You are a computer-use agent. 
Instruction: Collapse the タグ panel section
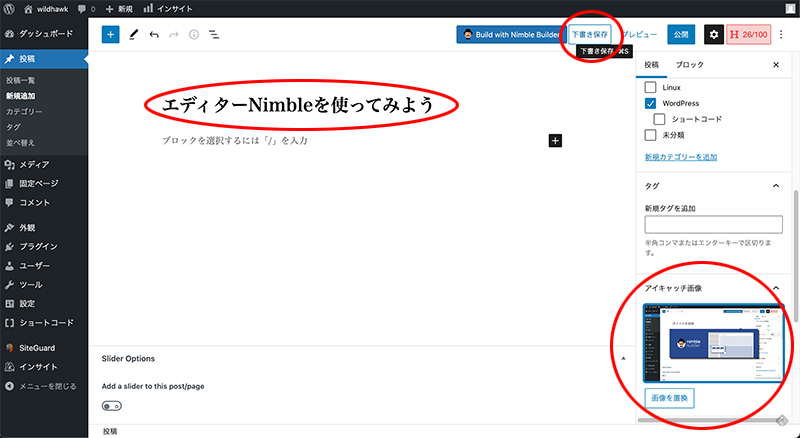[776, 185]
